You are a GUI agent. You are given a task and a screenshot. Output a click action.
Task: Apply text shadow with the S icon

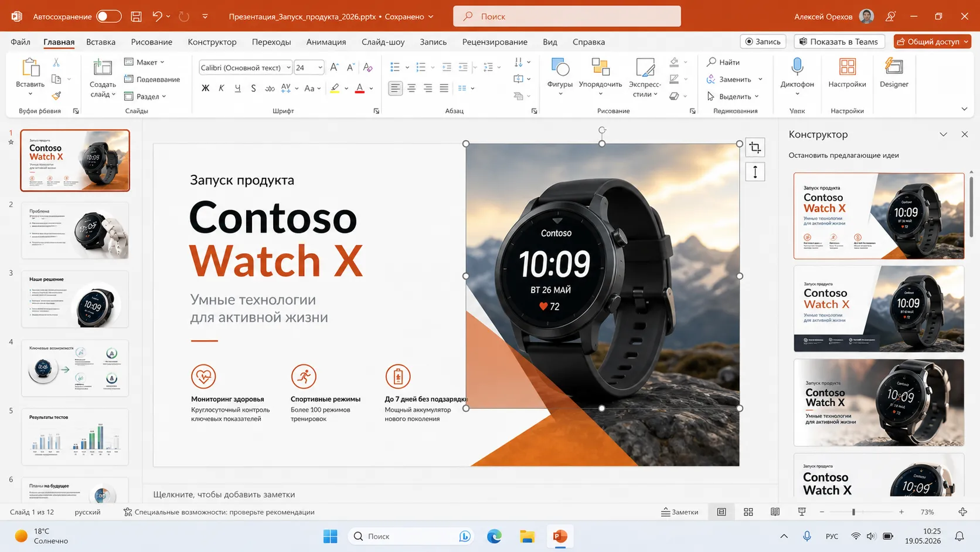click(253, 89)
